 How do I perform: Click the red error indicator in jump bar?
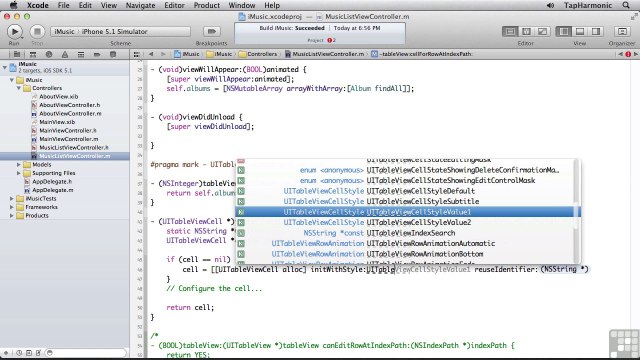pyautogui.click(x=628, y=54)
